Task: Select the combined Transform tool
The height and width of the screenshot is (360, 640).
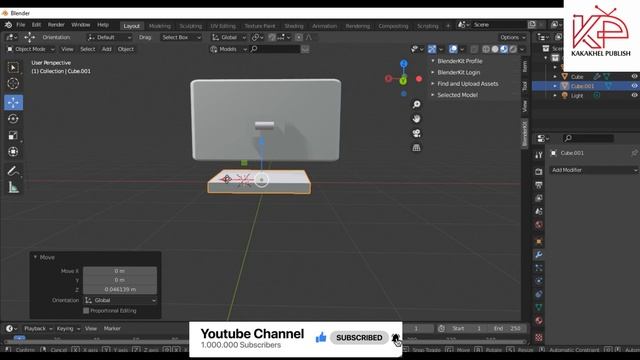Action: [13, 152]
